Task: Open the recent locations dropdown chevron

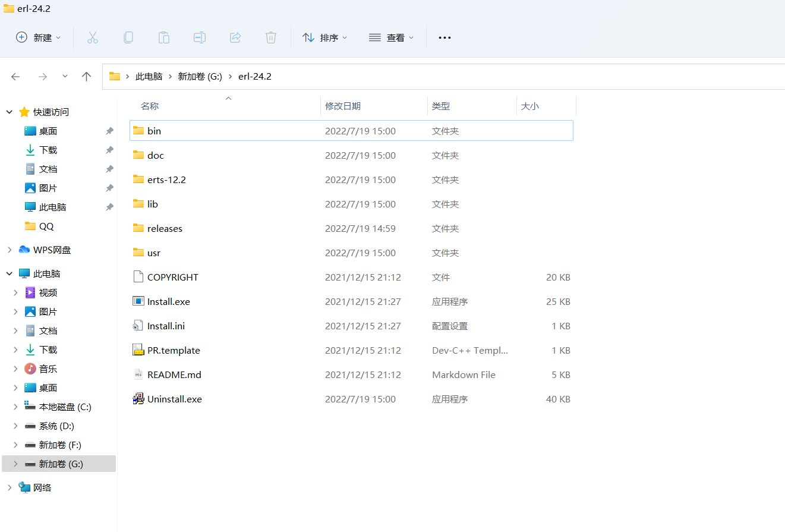Action: (65, 77)
